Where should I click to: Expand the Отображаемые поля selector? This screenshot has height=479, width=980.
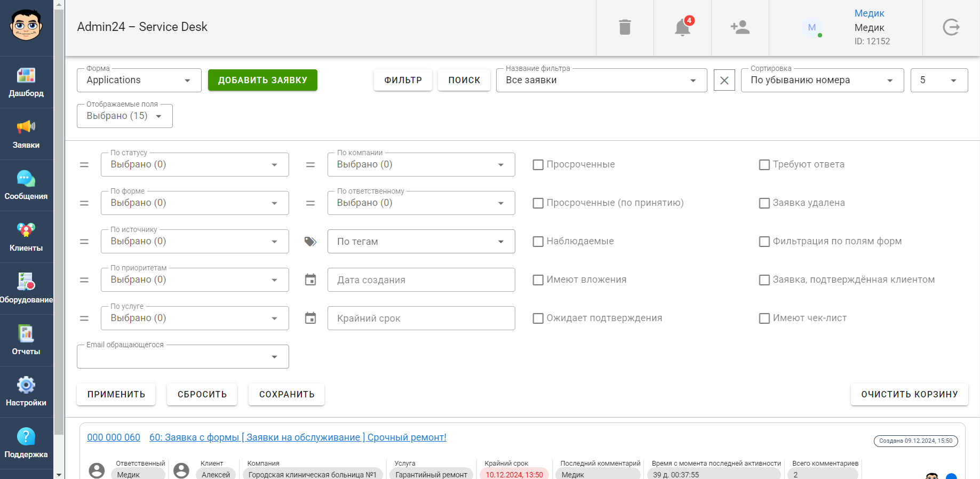(x=125, y=116)
